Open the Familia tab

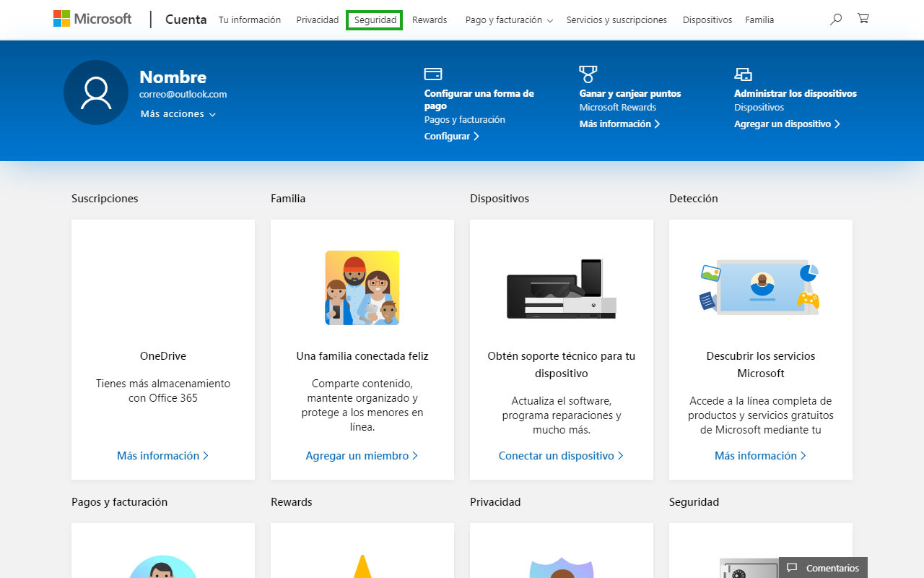[x=759, y=20]
